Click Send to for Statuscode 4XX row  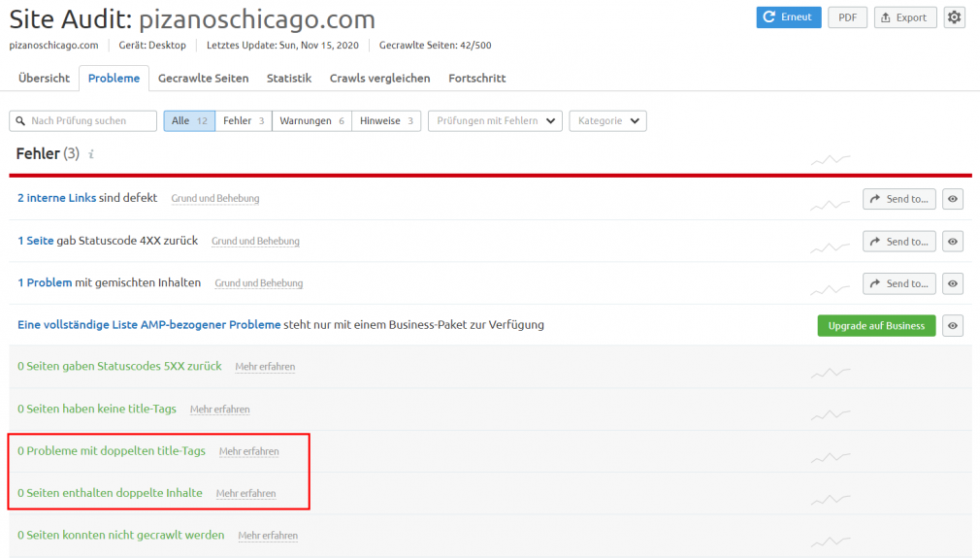coord(899,242)
